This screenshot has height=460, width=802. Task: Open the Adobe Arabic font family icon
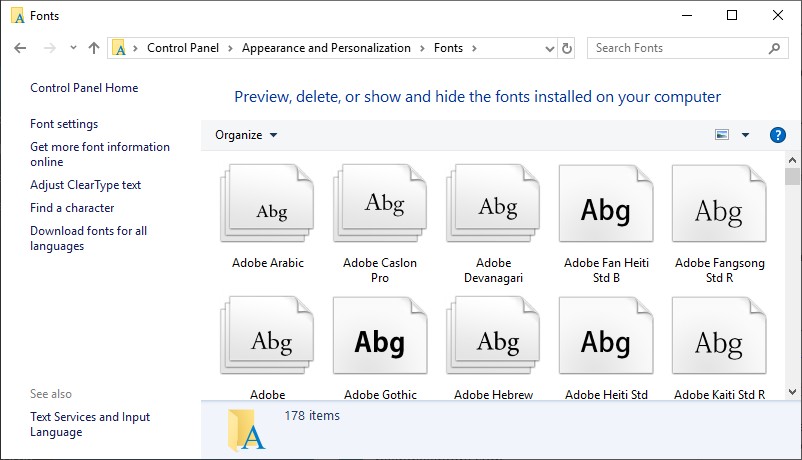coord(267,203)
